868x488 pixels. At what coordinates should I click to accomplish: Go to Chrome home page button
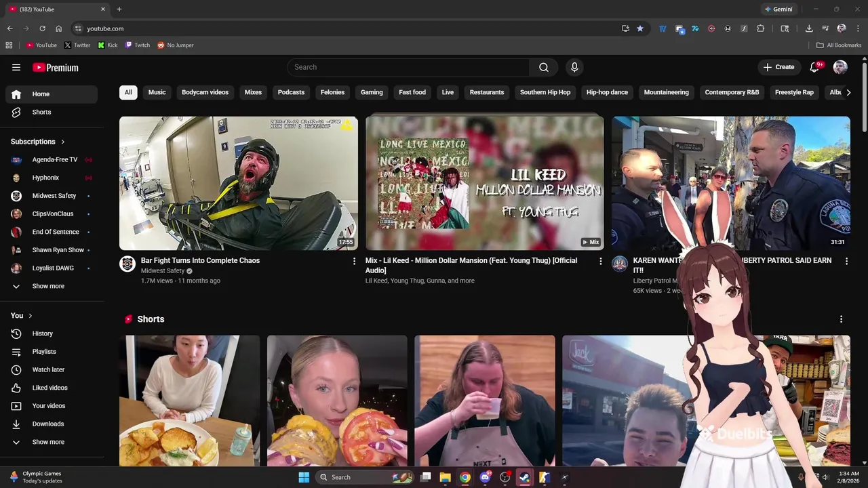pyautogui.click(x=58, y=28)
